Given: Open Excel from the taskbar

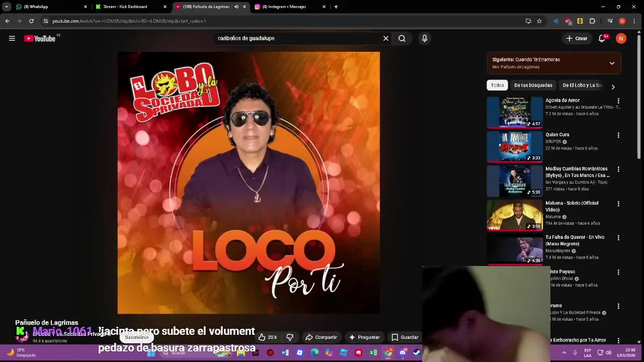Looking at the screenshot, I should (x=373, y=352).
